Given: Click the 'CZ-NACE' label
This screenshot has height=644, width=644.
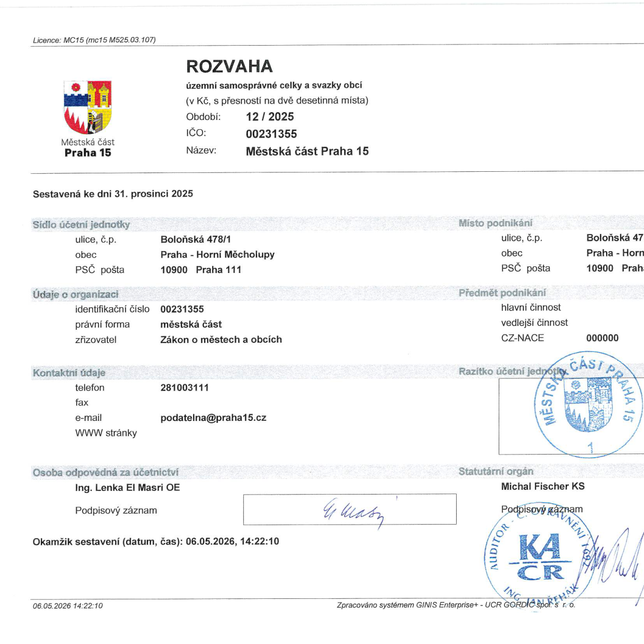Looking at the screenshot, I should (x=523, y=338).
